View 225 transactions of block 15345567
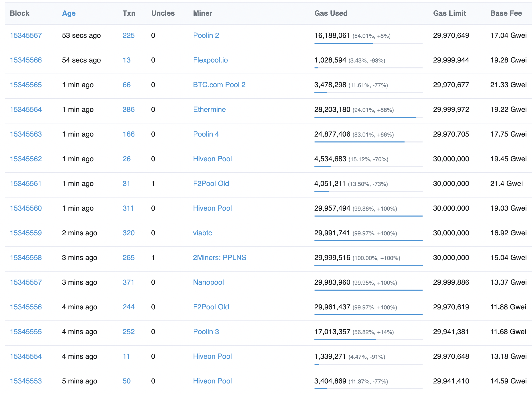Screen dimensions: 532x394 click(x=128, y=35)
